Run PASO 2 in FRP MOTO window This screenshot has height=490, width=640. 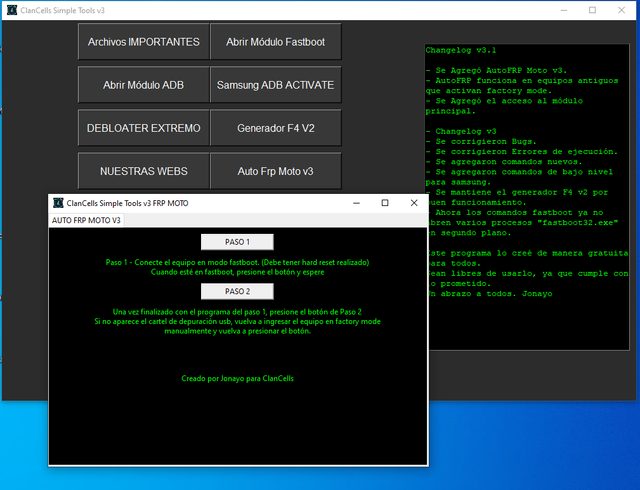pos(237,291)
